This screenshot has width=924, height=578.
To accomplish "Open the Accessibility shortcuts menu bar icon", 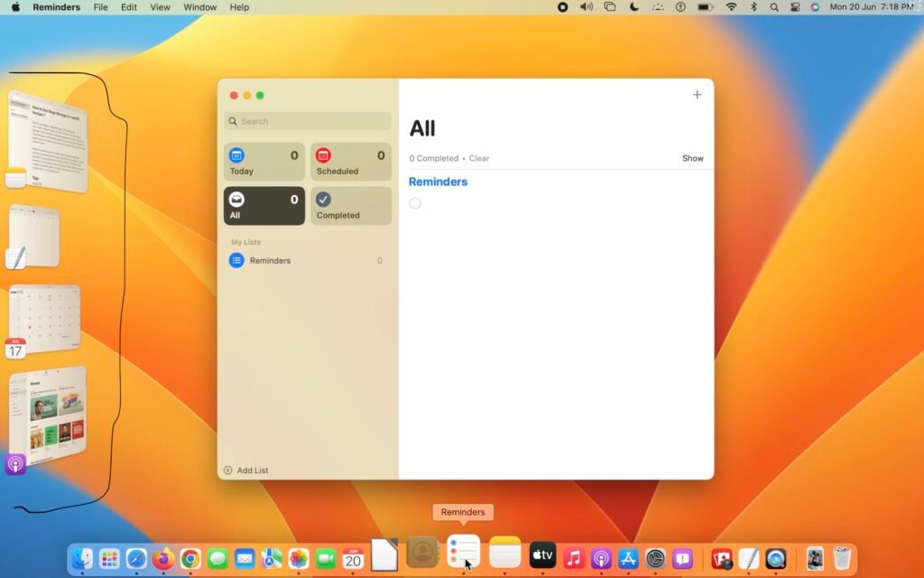I will [x=680, y=7].
